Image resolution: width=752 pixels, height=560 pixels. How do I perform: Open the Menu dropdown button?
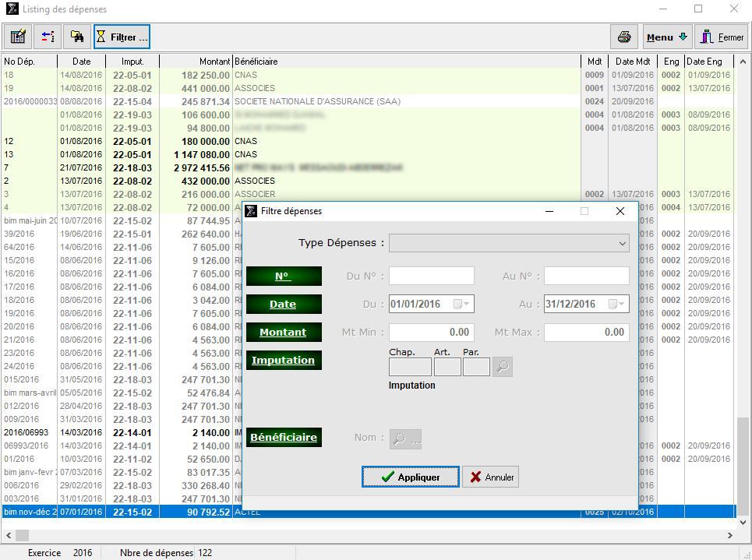tap(667, 37)
